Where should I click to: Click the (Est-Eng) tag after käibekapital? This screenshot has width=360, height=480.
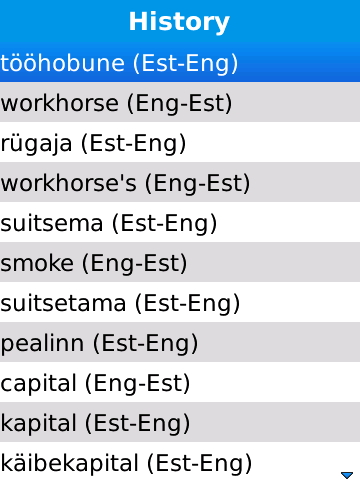200,464
